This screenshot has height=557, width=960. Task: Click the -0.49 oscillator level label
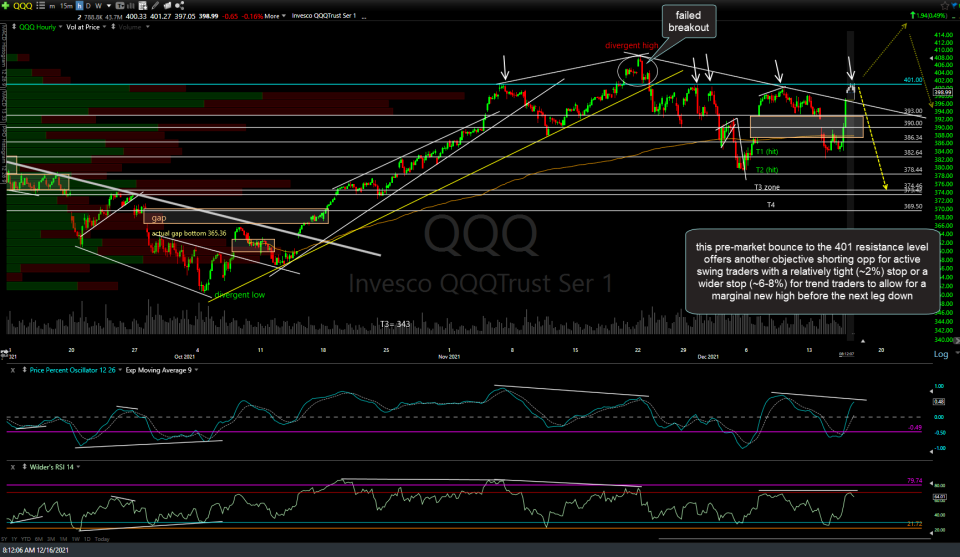point(915,428)
